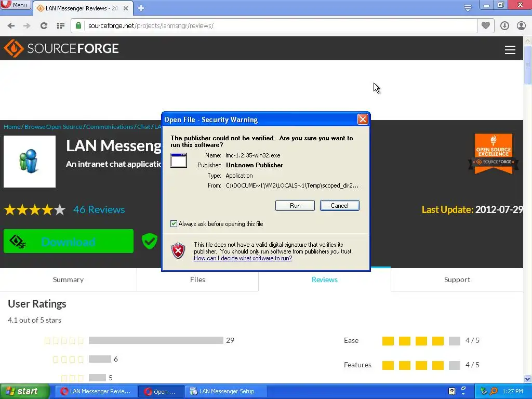Open the Chat breadcrumb link
The width and height of the screenshot is (532, 399).
143,127
